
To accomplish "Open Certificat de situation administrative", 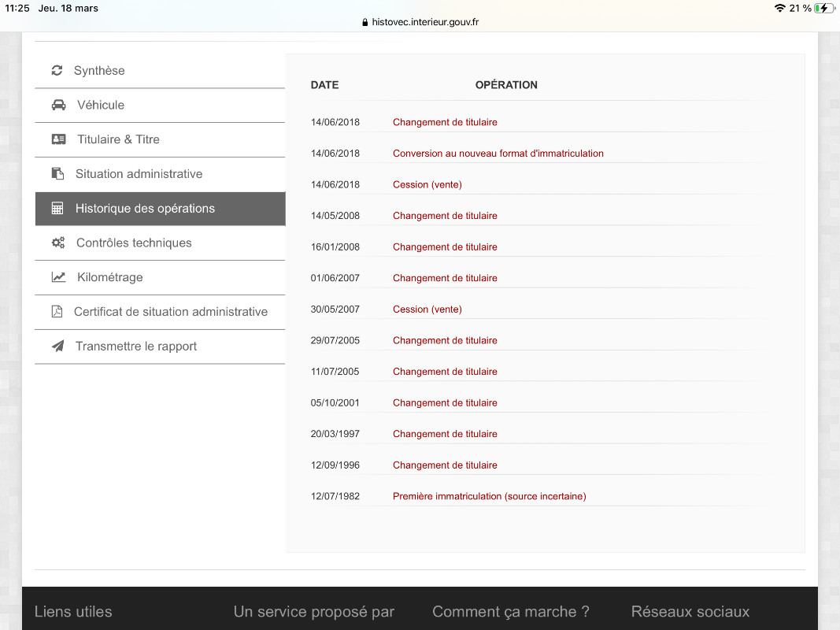I will (x=171, y=312).
